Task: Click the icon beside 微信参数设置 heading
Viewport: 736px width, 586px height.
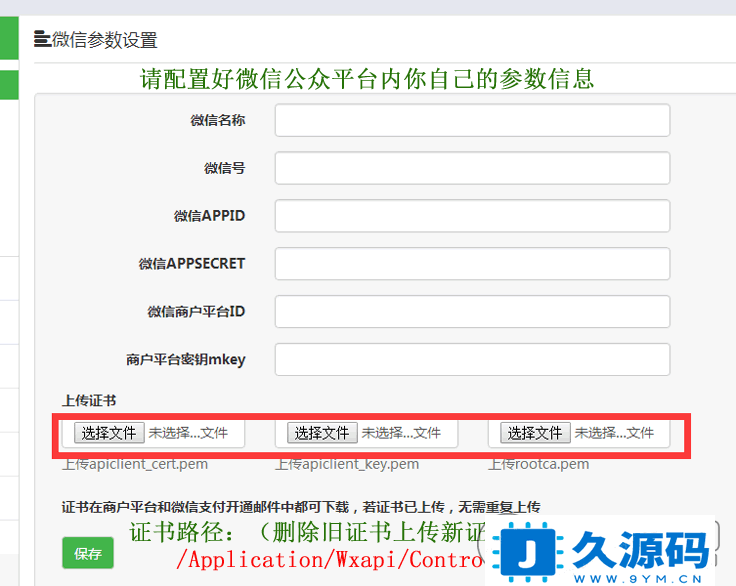Action: (x=42, y=40)
